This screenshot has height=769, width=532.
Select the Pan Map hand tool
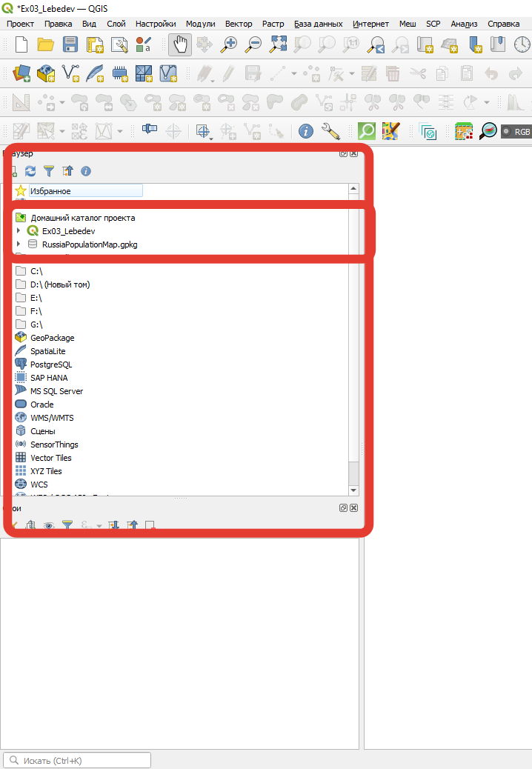[180, 44]
